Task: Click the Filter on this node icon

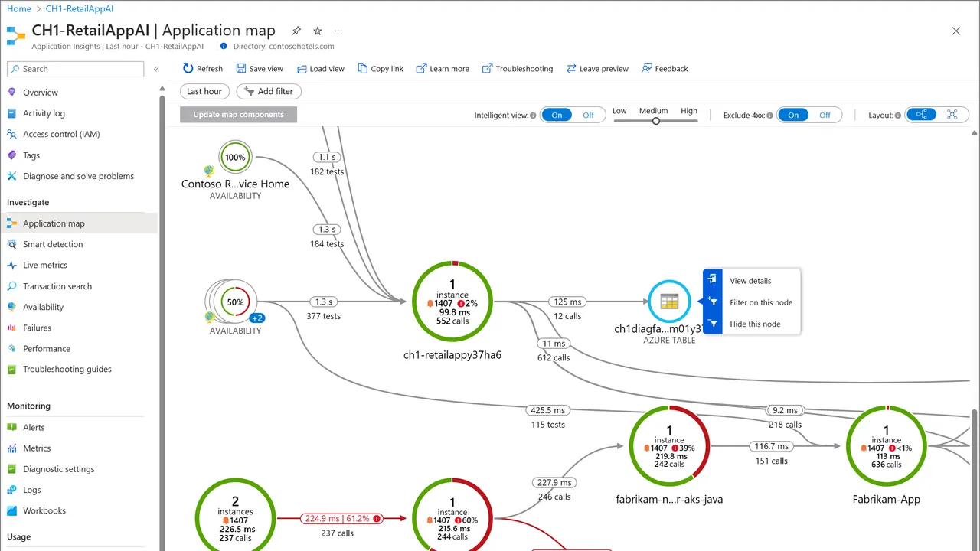Action: click(712, 302)
